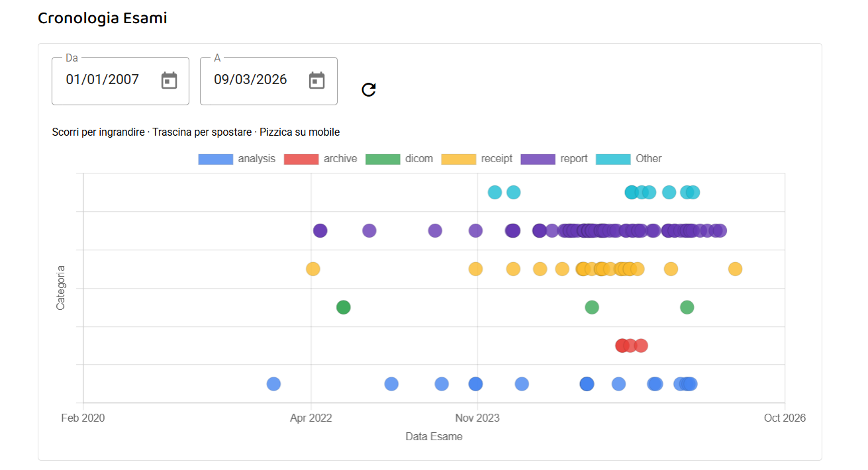This screenshot has width=868, height=470.
Task: Select the leftmost green dicom data point
Action: pos(343,307)
